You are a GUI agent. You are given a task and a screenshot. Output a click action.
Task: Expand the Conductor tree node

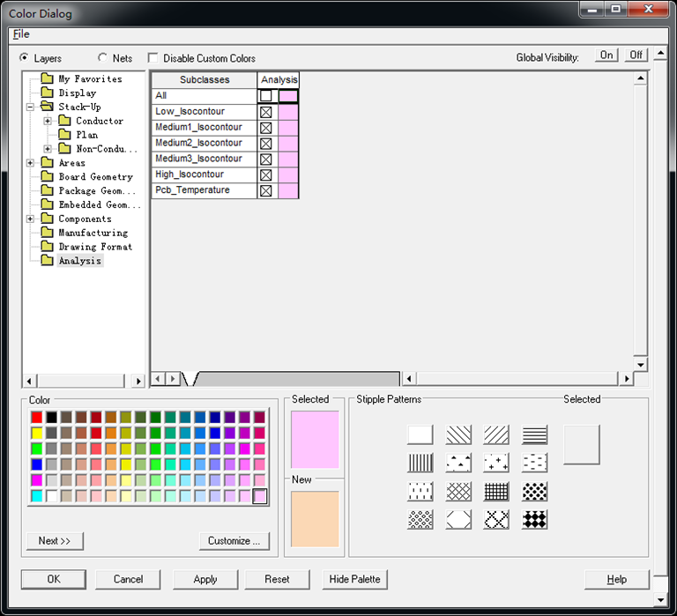[48, 121]
